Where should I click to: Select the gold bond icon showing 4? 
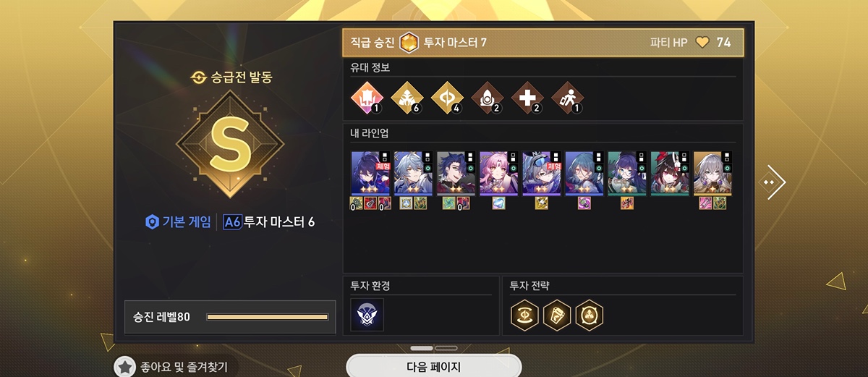(x=446, y=98)
